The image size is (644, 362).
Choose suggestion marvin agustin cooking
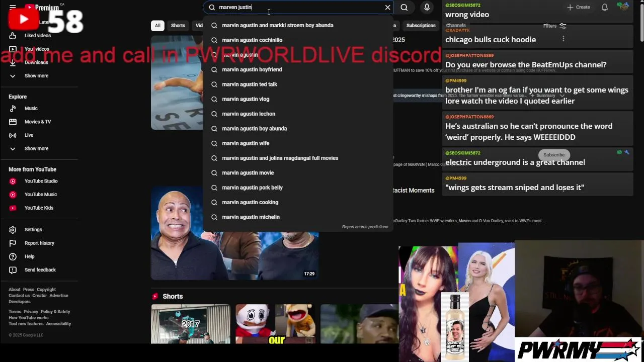[298, 202]
